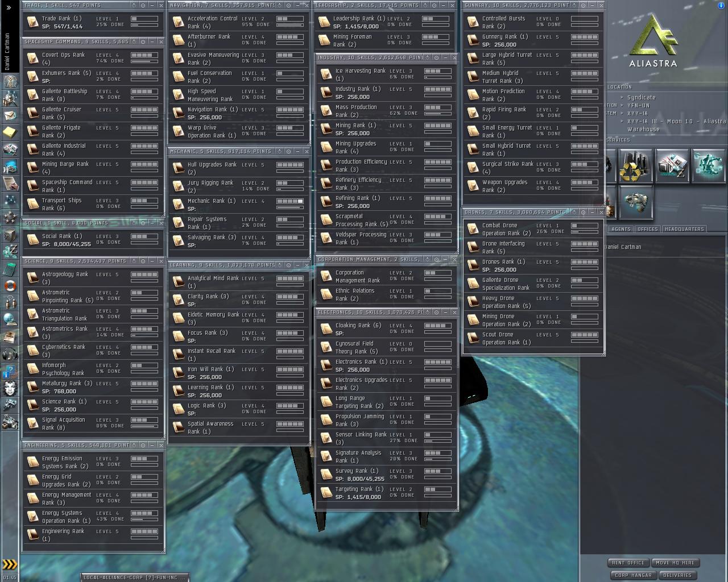Click the Syndicate region link
Image resolution: width=728 pixels, height=582 pixels.
click(642, 97)
